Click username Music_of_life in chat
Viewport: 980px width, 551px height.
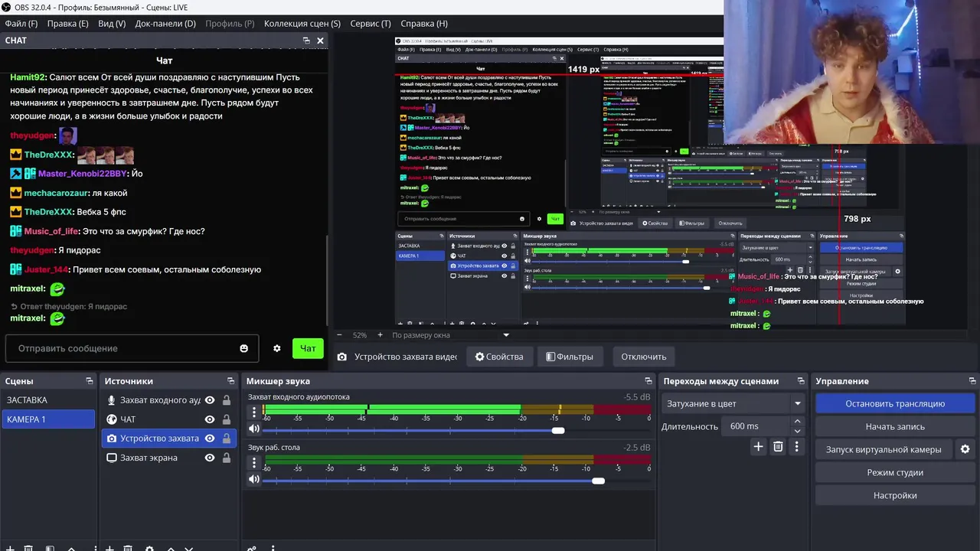[51, 231]
